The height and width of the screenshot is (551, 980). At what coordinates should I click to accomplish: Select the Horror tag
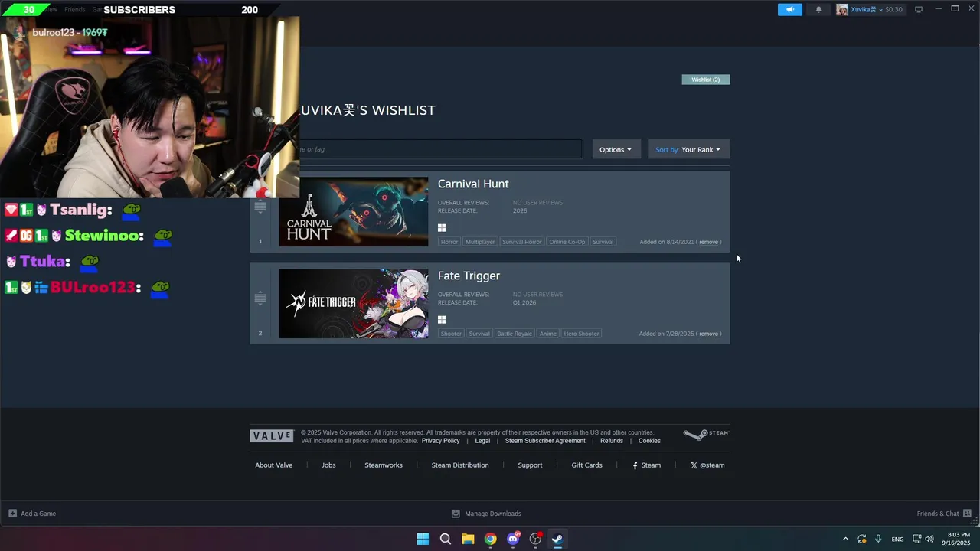click(x=449, y=242)
